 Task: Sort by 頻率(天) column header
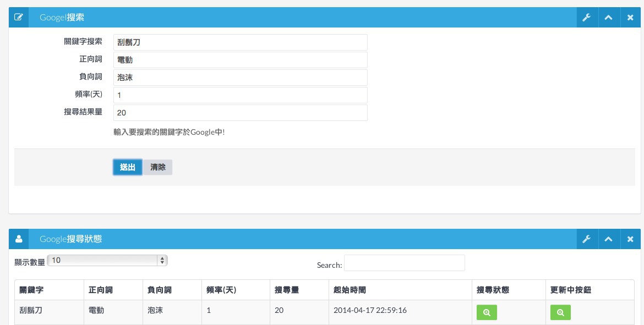pos(236,290)
